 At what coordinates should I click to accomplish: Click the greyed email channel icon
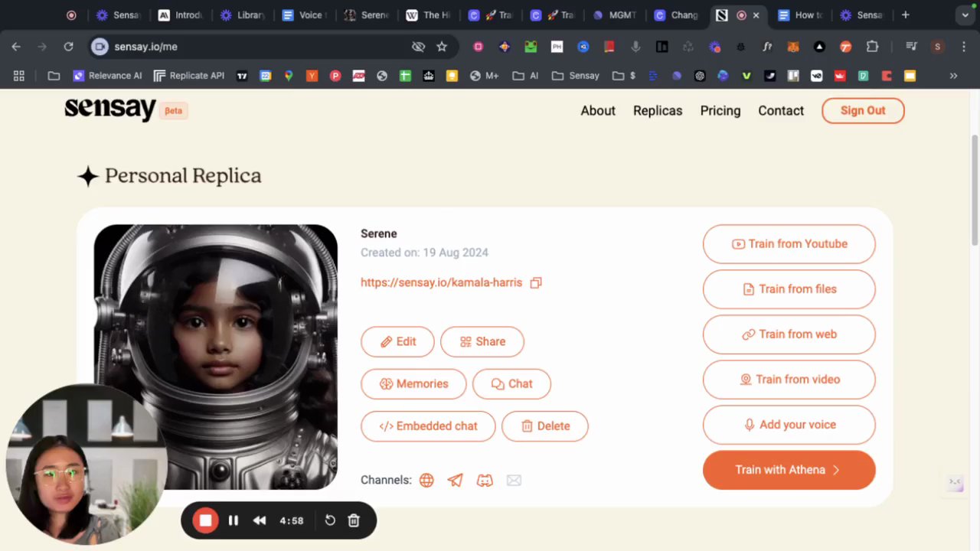(514, 481)
